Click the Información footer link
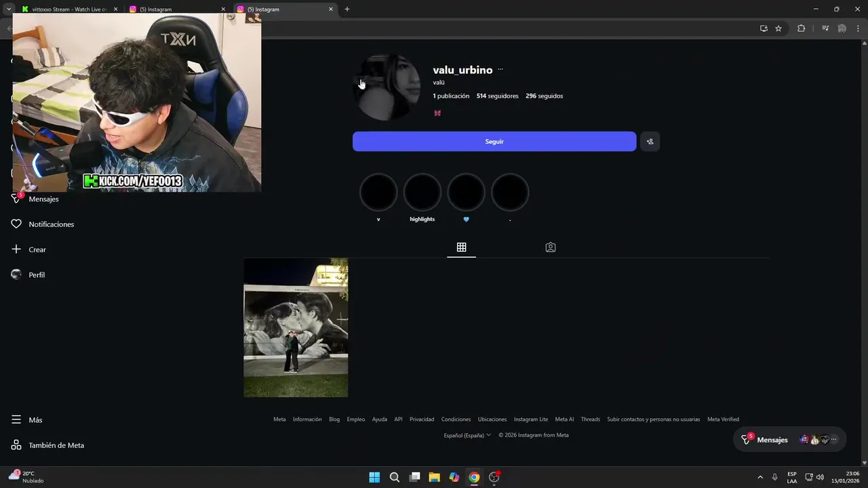 (x=307, y=420)
